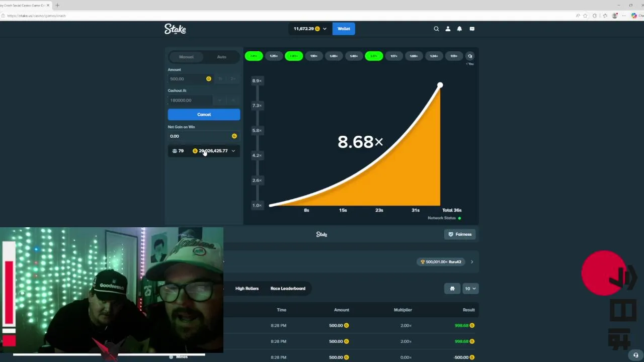The width and height of the screenshot is (644, 362).
Task: Open the crash history icon after 1.13×
Action: tap(470, 56)
